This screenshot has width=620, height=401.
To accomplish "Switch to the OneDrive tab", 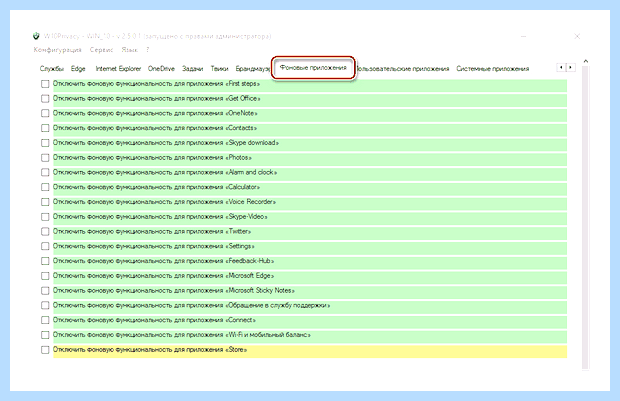I will (x=161, y=68).
